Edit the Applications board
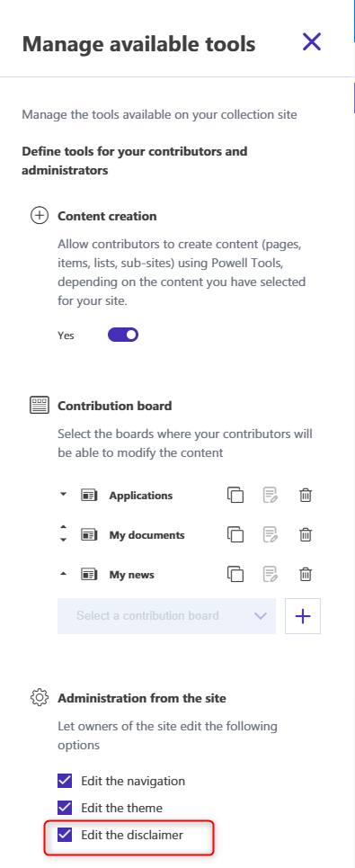The image size is (355, 868). click(x=271, y=495)
